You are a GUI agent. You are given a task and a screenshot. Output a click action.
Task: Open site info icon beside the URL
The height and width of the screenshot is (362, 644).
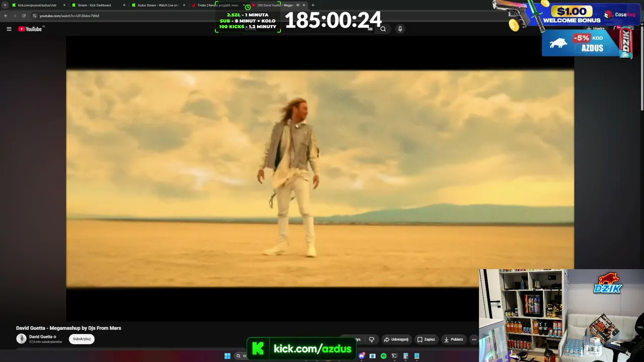[x=35, y=16]
